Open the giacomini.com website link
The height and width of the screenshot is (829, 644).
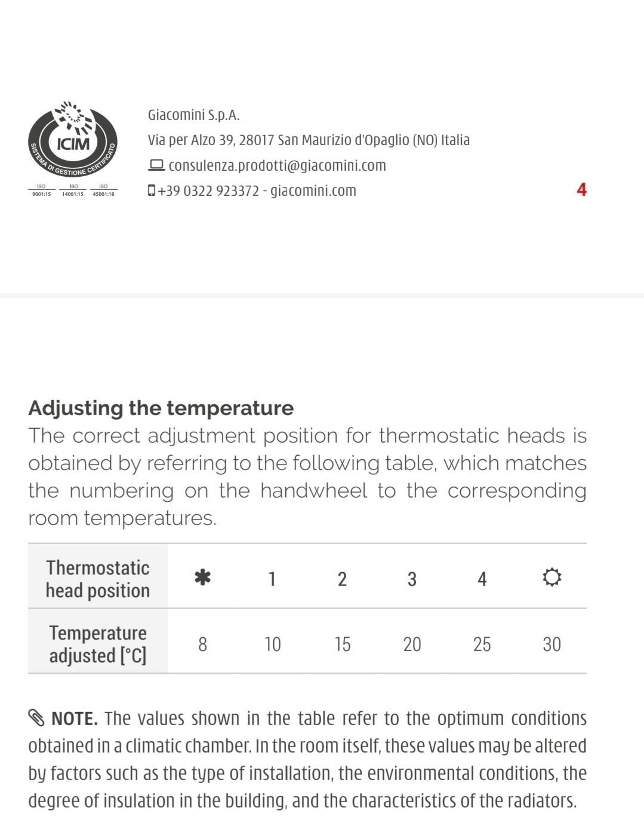[x=313, y=191]
